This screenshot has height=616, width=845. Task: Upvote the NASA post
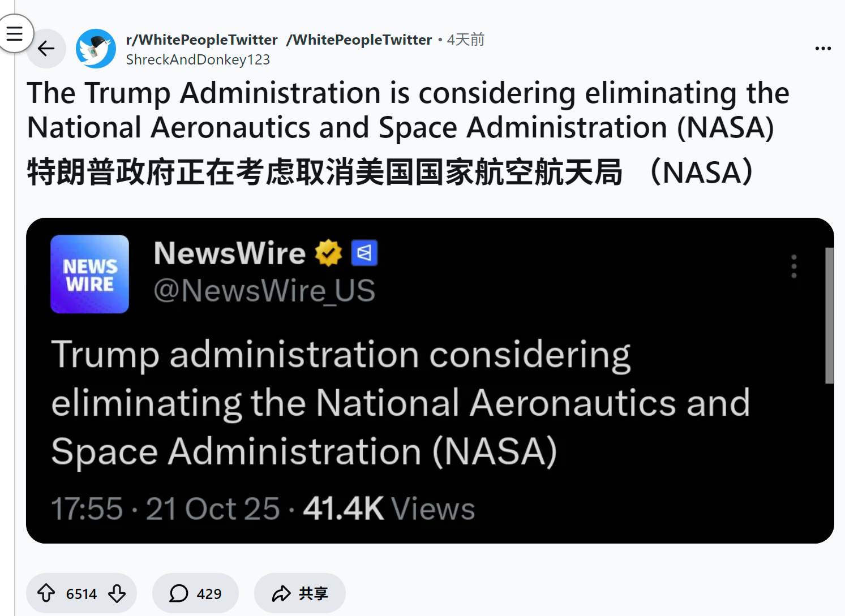[46, 593]
